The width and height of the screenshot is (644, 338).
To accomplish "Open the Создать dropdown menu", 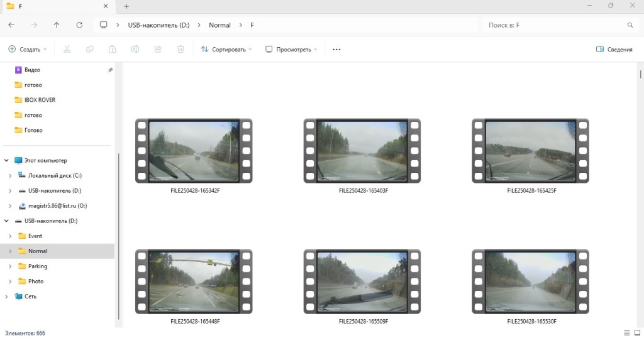I will coord(28,49).
